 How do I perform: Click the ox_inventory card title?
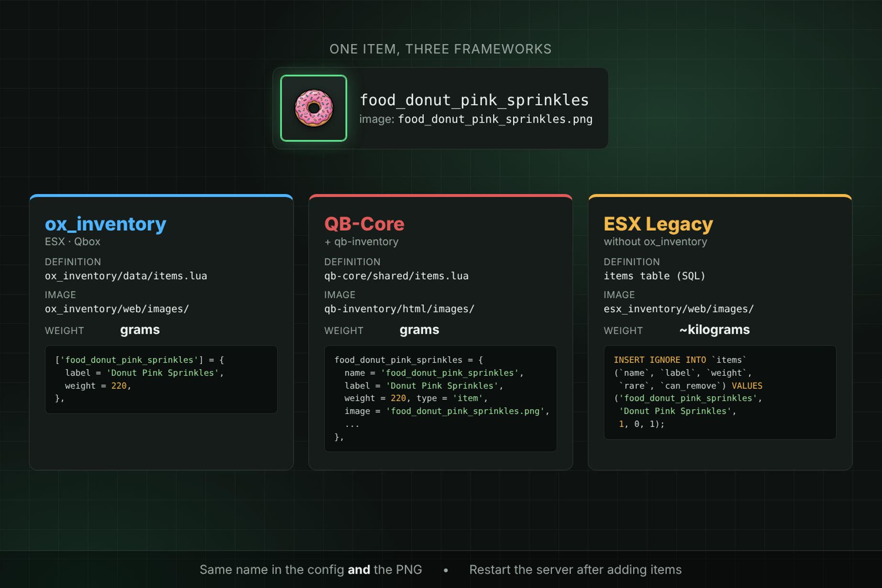click(106, 224)
